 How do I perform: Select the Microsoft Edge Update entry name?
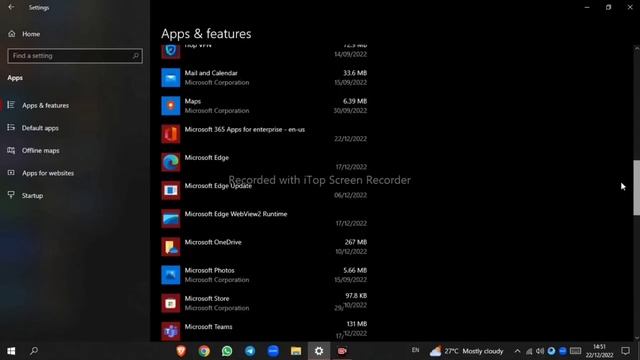pyautogui.click(x=218, y=186)
